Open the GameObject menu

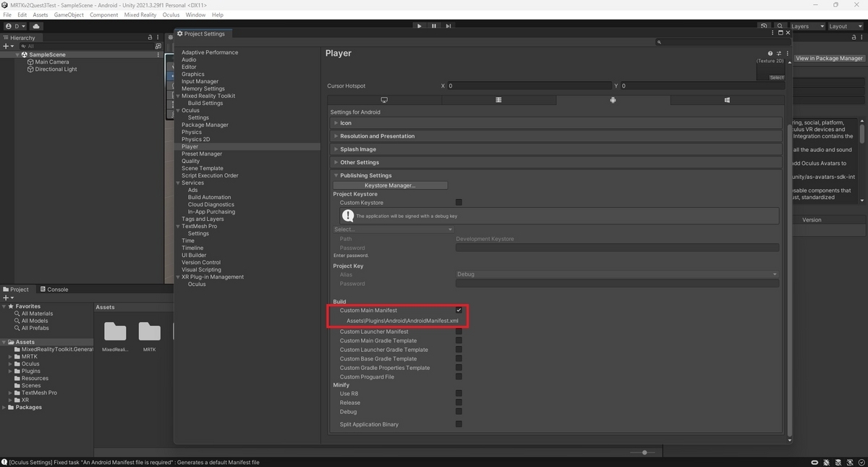click(x=69, y=14)
